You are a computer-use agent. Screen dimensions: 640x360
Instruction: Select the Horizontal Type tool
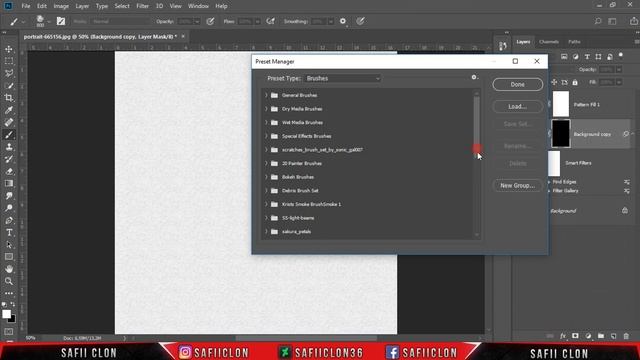pyautogui.click(x=9, y=233)
